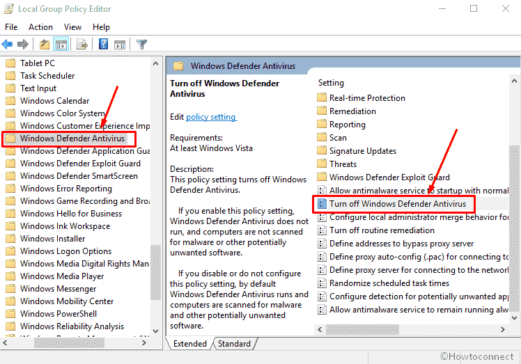The image size is (521, 364).
Task: Select Allow antimalware service to startup policy
Action: pyautogui.click(x=413, y=190)
